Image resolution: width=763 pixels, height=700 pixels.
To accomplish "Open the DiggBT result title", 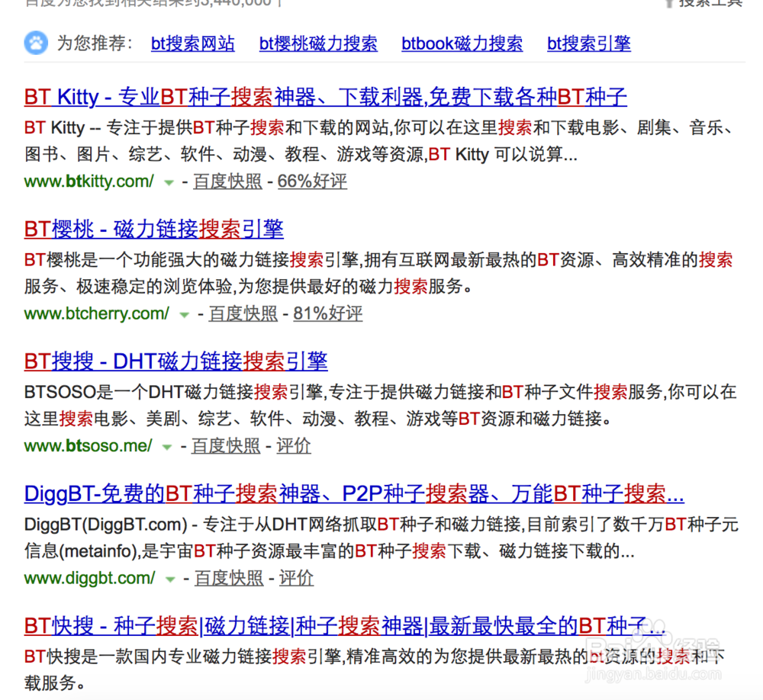I will [x=354, y=494].
